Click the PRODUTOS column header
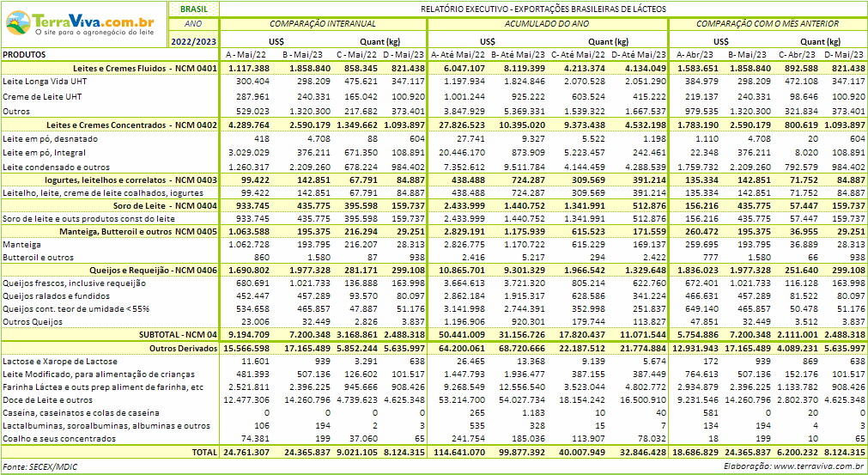The image size is (868, 475). [x=25, y=54]
